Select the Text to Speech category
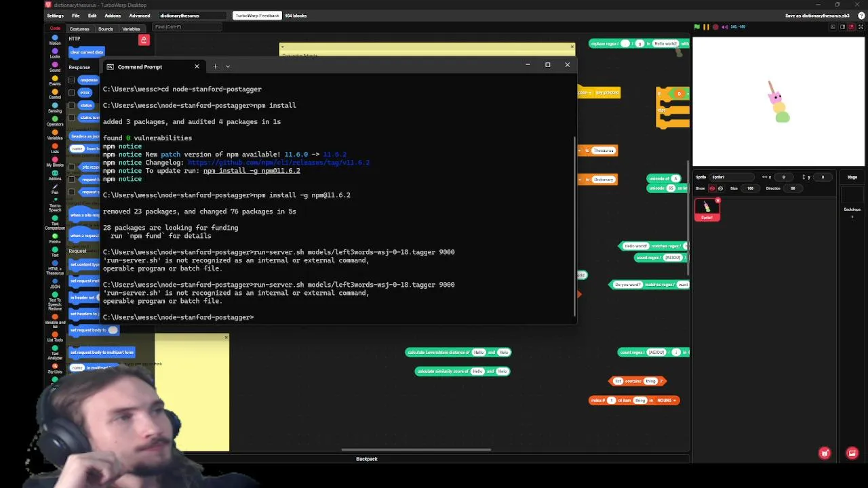The width and height of the screenshot is (868, 488). pos(55,204)
